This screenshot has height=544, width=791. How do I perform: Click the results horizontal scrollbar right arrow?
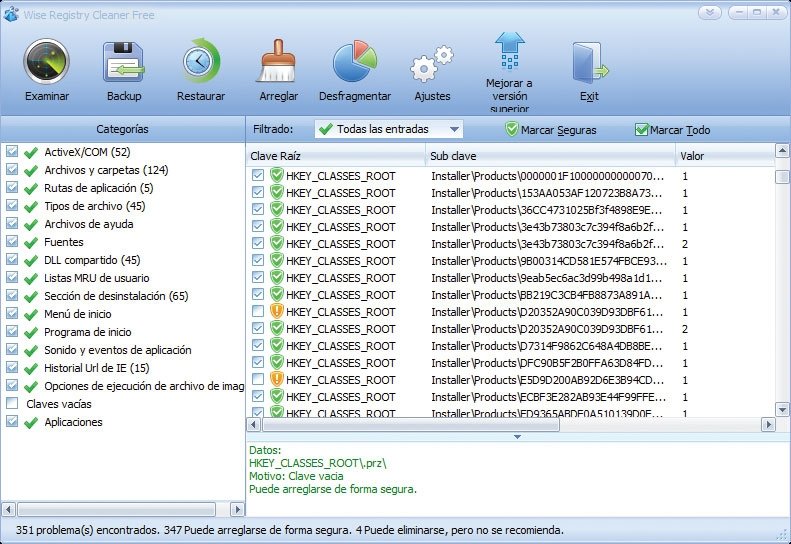pos(768,425)
